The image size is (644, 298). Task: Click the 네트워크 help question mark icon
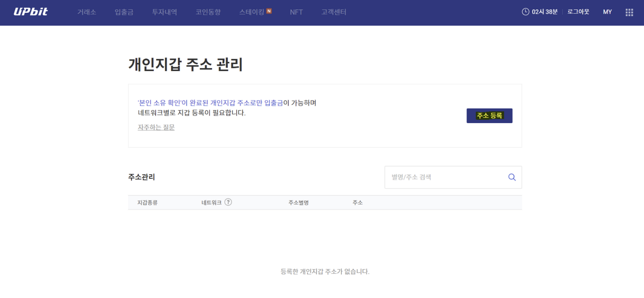tap(228, 202)
